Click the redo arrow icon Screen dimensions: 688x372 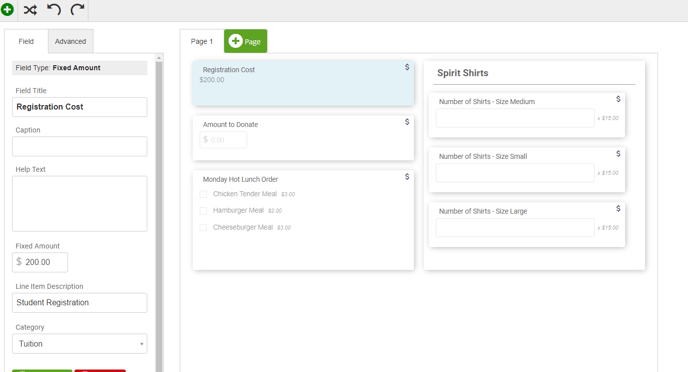pyautogui.click(x=77, y=9)
